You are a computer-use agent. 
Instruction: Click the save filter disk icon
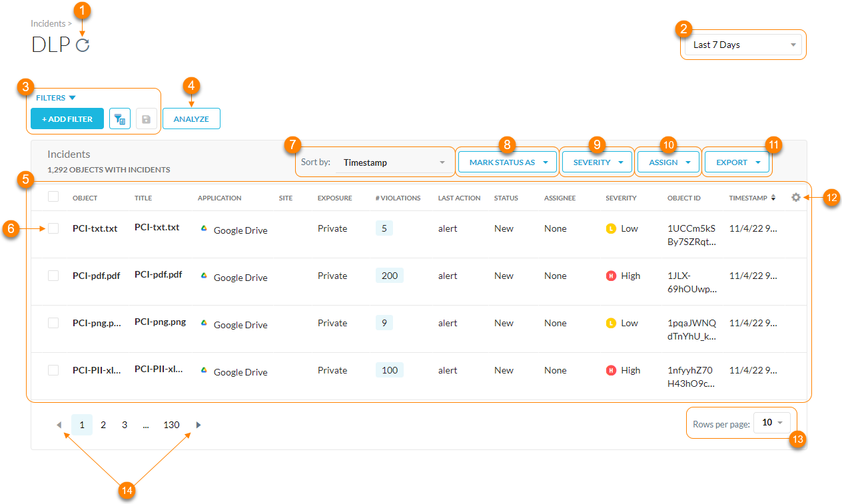pos(146,119)
